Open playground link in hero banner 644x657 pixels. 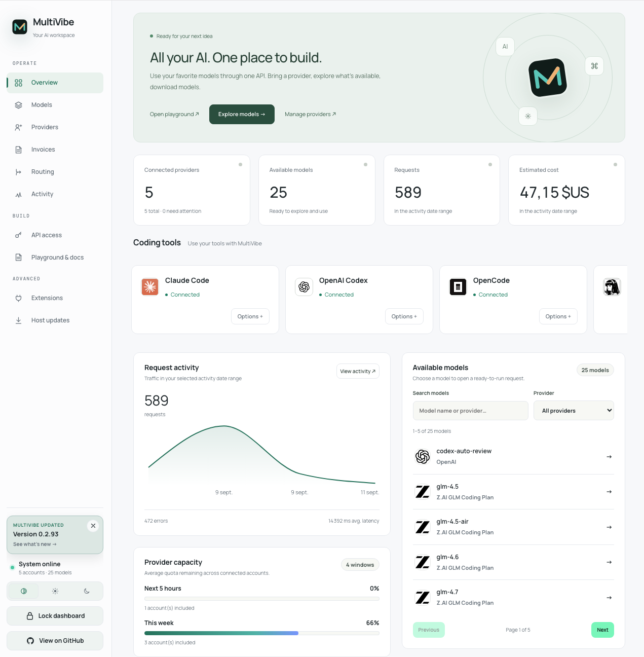click(174, 114)
